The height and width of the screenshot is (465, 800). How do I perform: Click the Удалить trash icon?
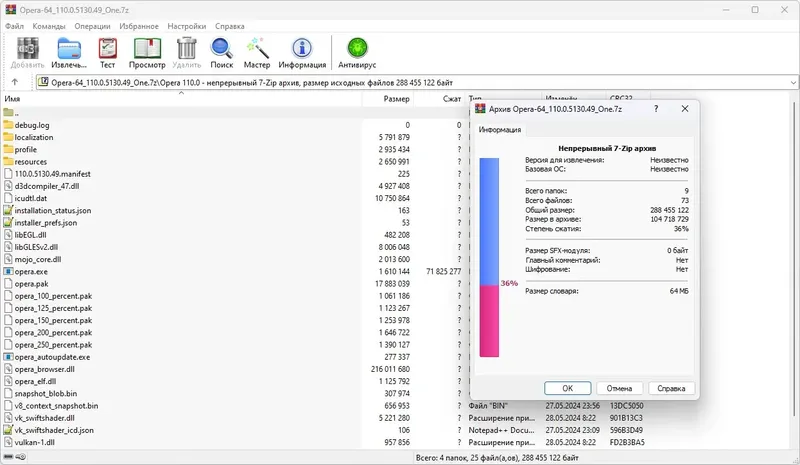186,48
